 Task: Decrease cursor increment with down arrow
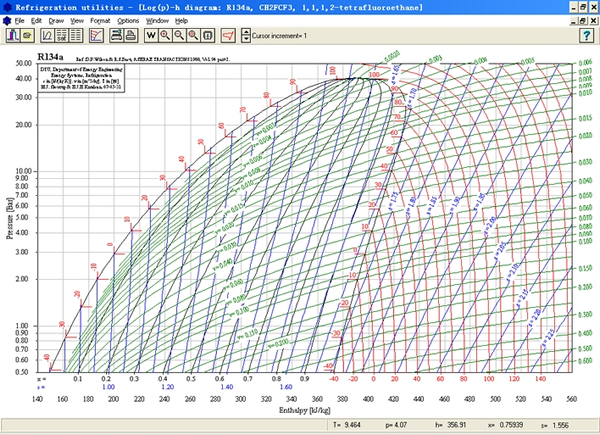[x=246, y=39]
